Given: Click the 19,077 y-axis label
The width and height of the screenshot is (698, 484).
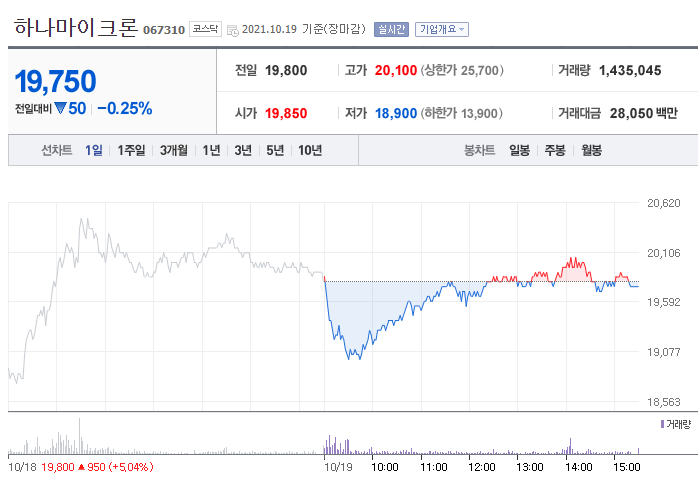Looking at the screenshot, I should click(664, 352).
